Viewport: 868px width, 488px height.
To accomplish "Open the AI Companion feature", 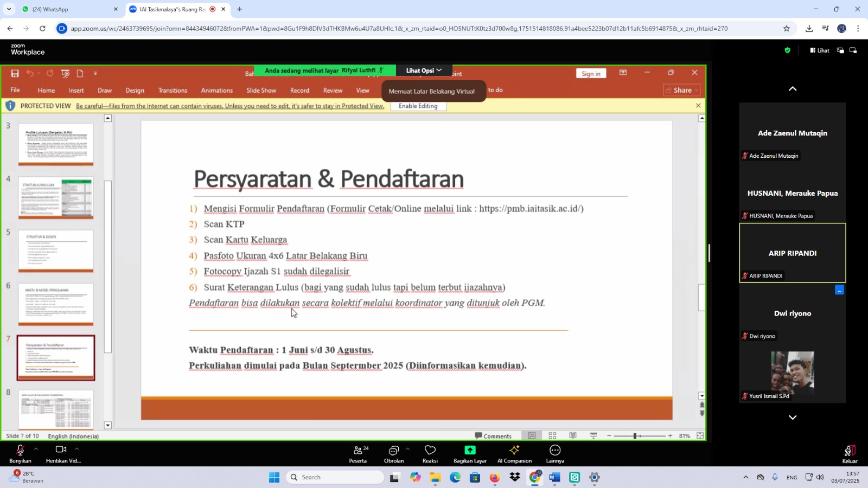I will 514,454.
